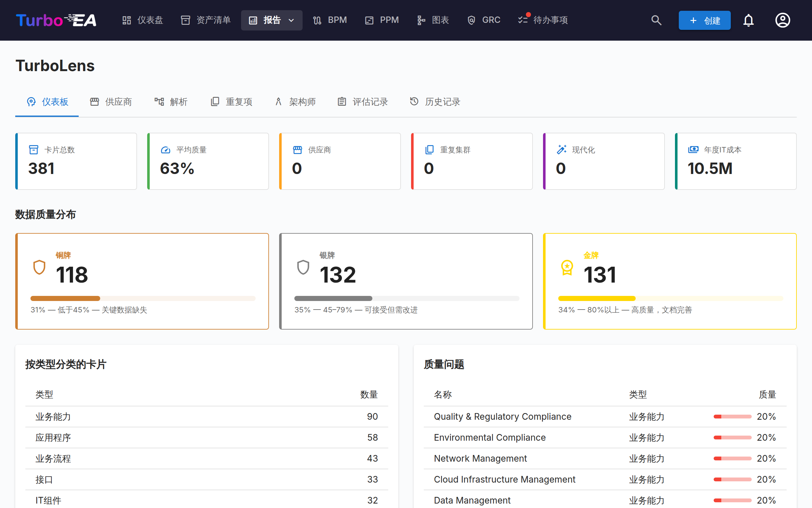This screenshot has width=812, height=508.
Task: Click Network Management row
Action: (605, 458)
